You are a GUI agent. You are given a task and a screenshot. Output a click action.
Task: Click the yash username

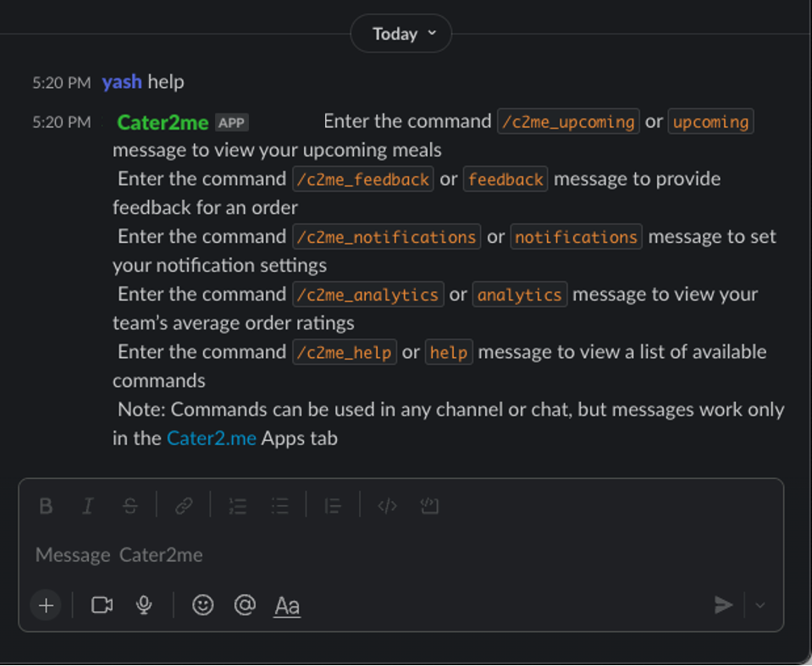click(122, 82)
